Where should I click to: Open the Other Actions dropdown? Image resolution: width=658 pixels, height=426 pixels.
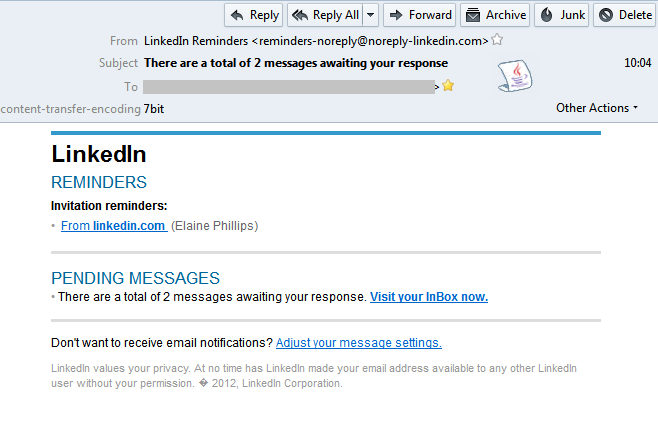597,108
